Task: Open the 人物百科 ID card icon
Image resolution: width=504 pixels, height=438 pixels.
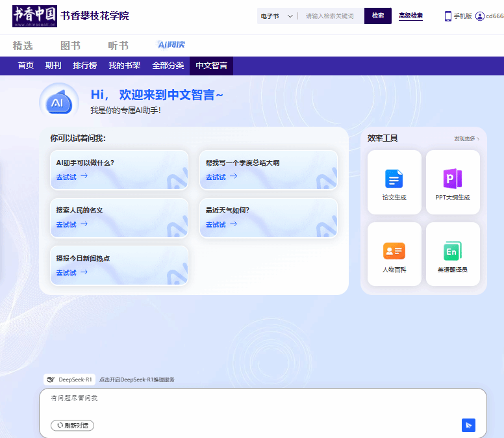Action: pyautogui.click(x=394, y=251)
